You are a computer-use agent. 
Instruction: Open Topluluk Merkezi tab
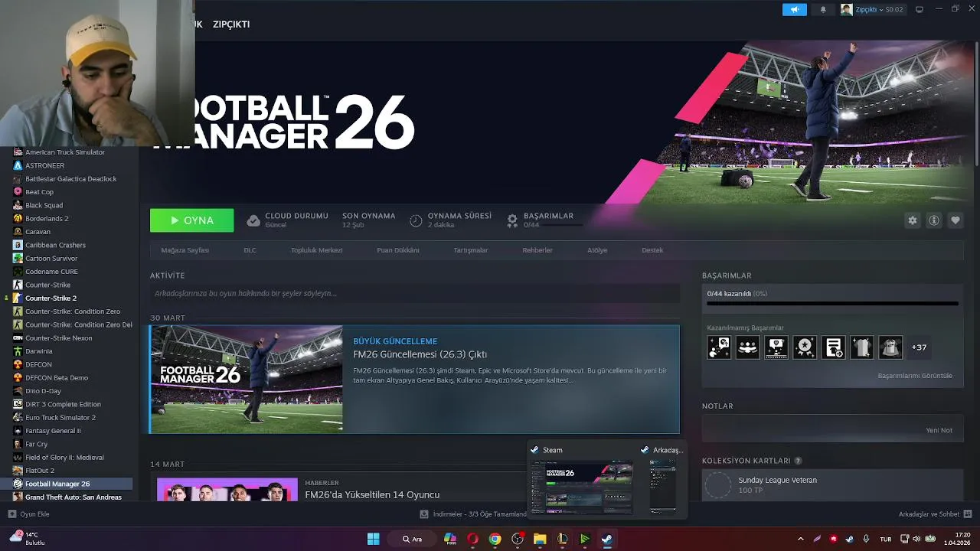pos(316,250)
